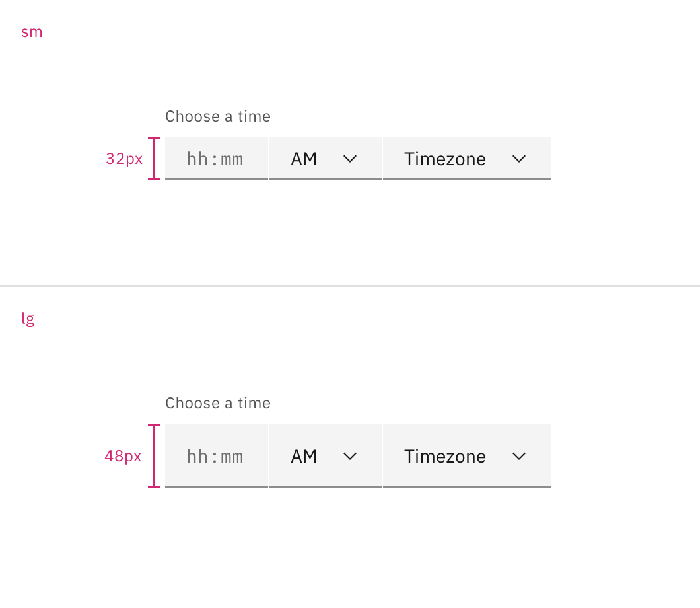Select the lg section label

pyautogui.click(x=28, y=319)
